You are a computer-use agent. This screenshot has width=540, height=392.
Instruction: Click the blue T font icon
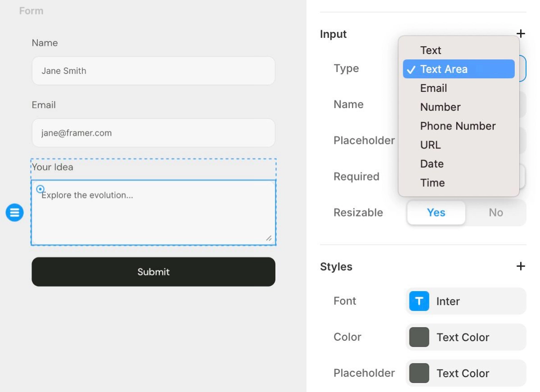click(x=419, y=301)
